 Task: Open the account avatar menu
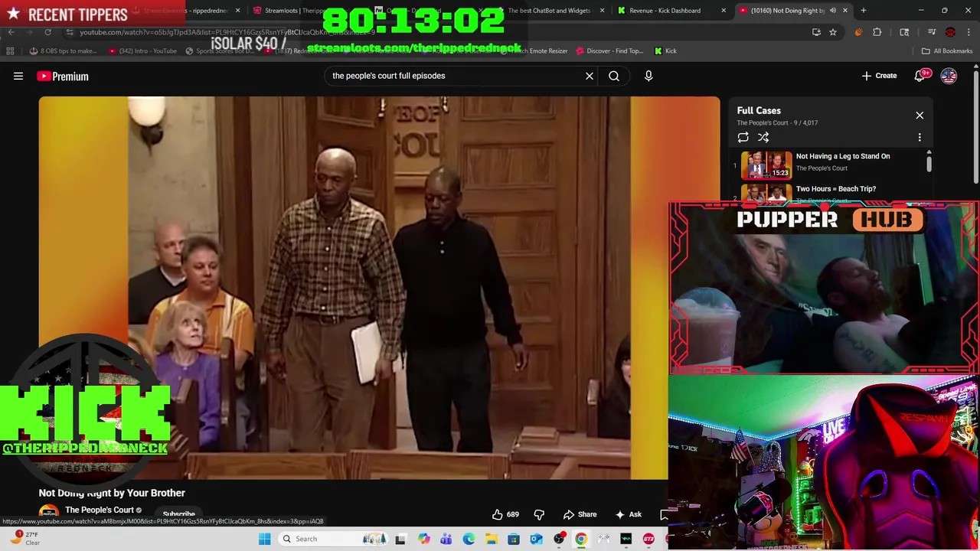click(x=949, y=76)
